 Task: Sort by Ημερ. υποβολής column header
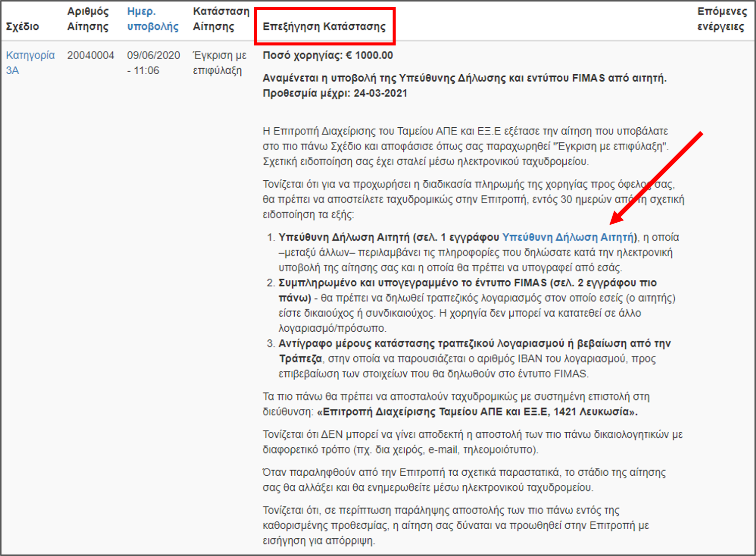[x=152, y=19]
